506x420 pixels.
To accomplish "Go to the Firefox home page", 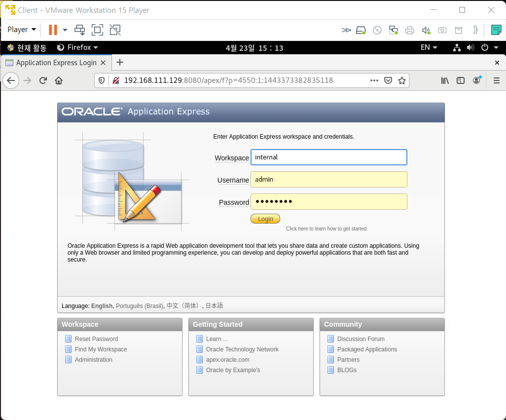I will [59, 80].
